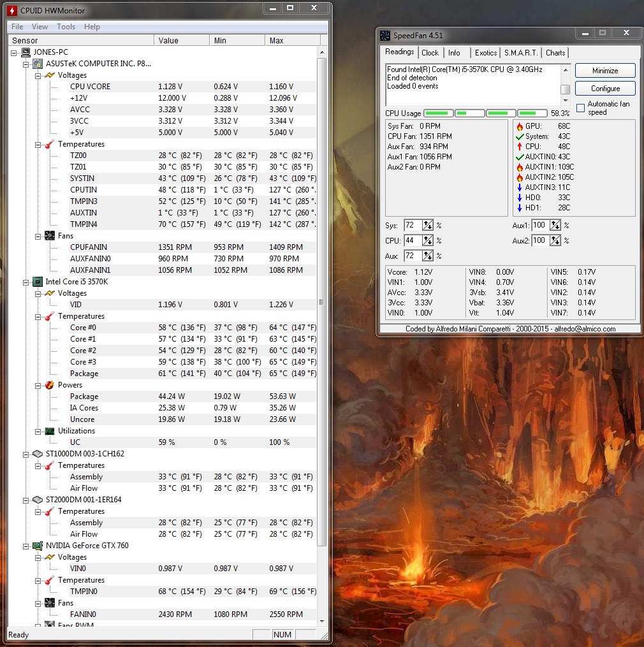Click the motherboard Temperatures thermometer icon
Screen dimensions: 644x647
pos(50,144)
